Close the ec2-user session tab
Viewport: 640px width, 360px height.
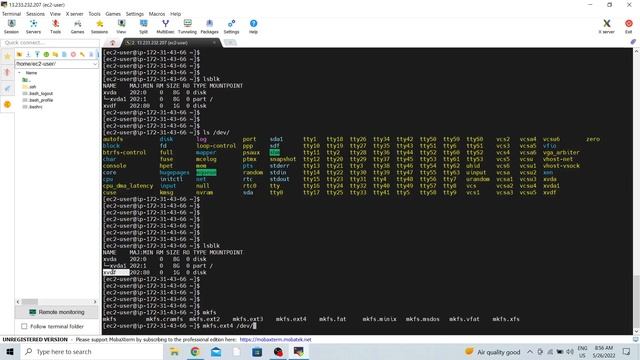click(x=214, y=42)
